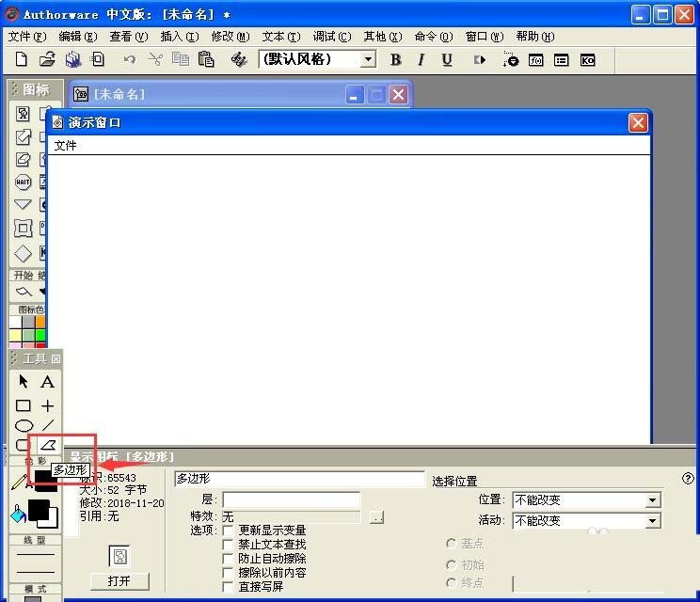
Task: Click the transition browse button beside 特效
Action: pos(376,517)
